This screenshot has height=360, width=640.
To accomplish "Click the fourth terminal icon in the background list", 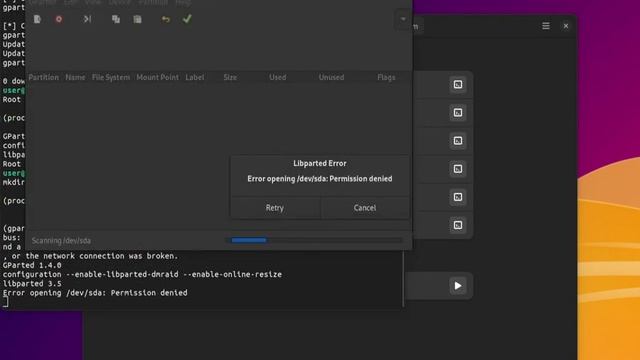I will click(458, 169).
